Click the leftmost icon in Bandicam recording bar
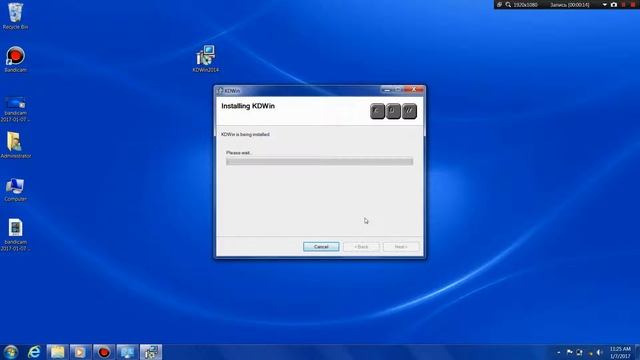This screenshot has height=360, width=640. (499, 5)
